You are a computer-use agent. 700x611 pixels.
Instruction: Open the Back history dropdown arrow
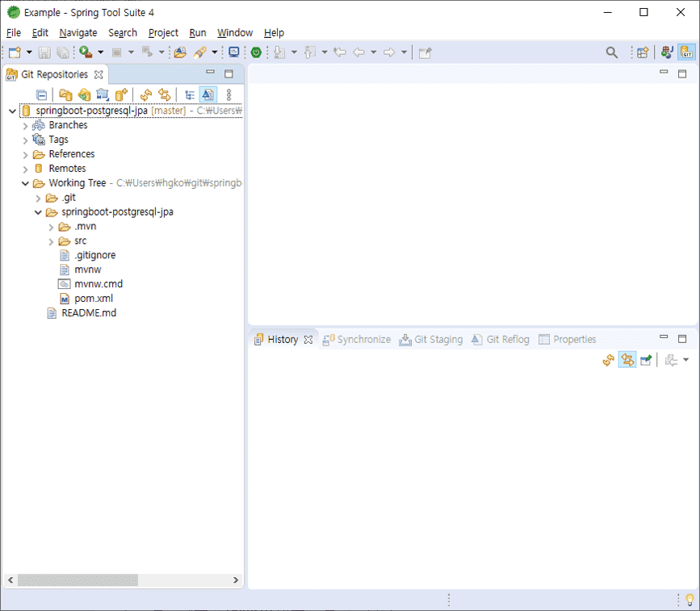373,52
